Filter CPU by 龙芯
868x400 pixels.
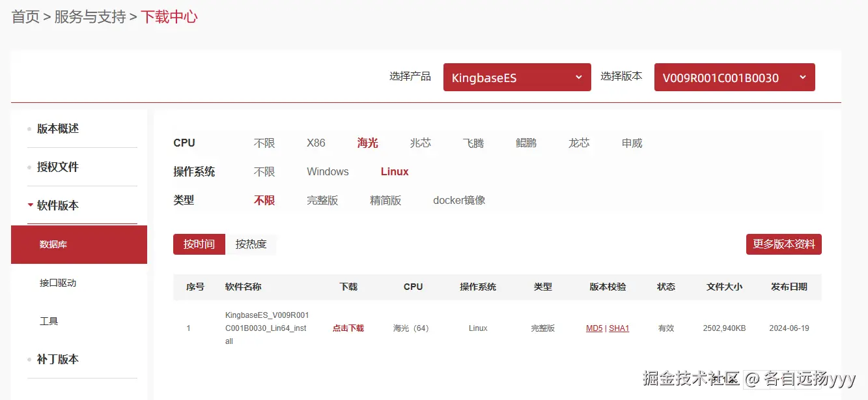[579, 143]
